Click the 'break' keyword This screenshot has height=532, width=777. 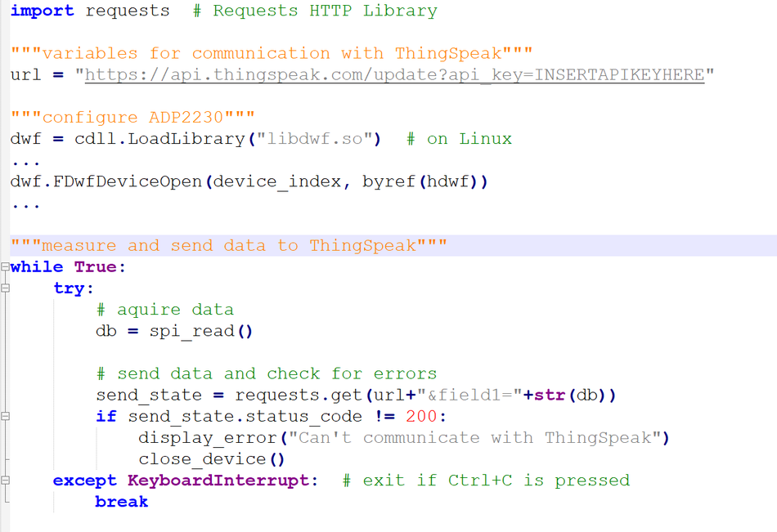(x=122, y=502)
